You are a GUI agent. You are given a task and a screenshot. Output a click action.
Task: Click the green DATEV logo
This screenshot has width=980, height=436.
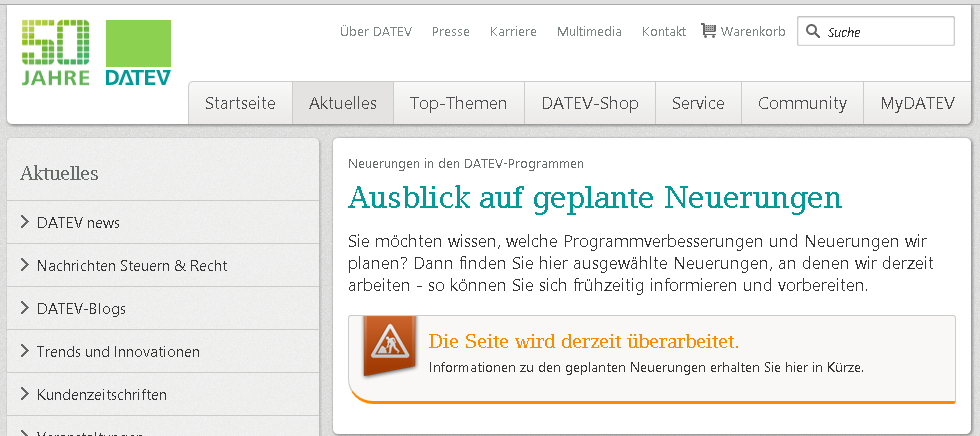pyautogui.click(x=138, y=52)
